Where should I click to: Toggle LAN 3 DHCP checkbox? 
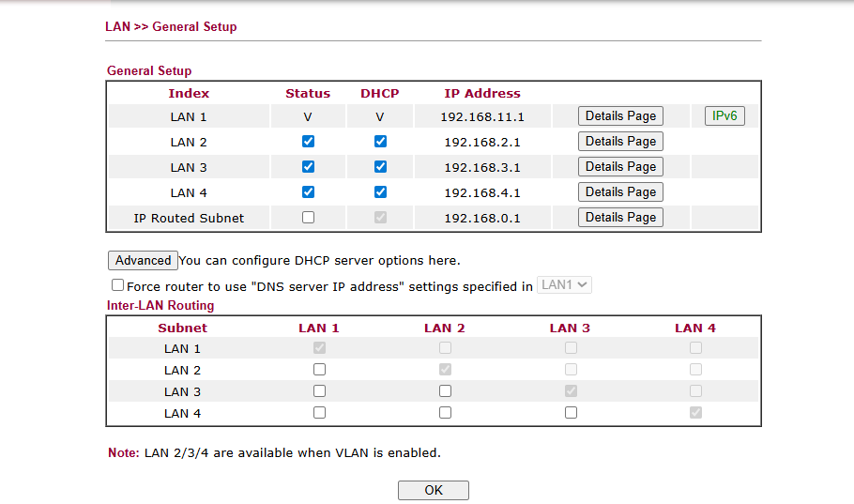pyautogui.click(x=380, y=167)
